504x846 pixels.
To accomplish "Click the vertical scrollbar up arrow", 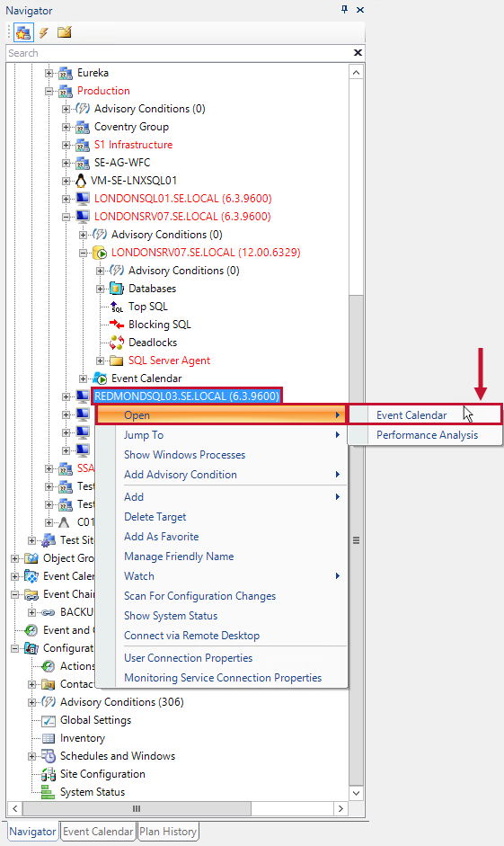I will (x=356, y=72).
